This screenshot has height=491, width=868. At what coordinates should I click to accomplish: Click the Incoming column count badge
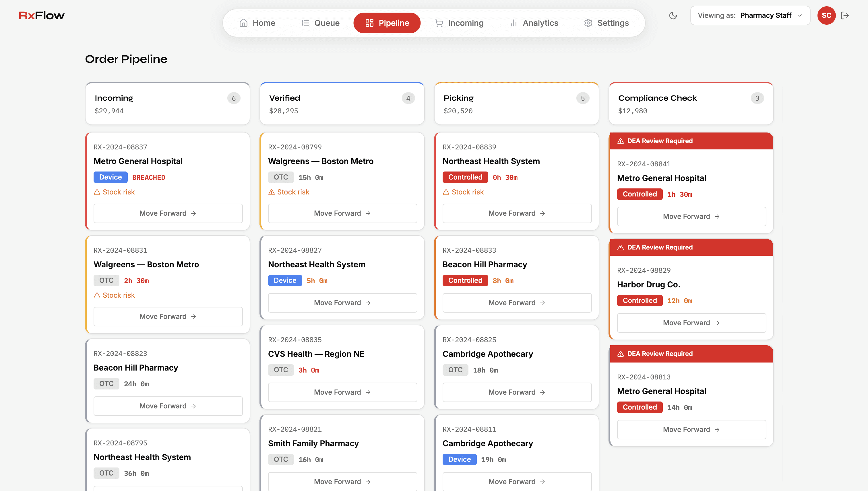tap(234, 98)
